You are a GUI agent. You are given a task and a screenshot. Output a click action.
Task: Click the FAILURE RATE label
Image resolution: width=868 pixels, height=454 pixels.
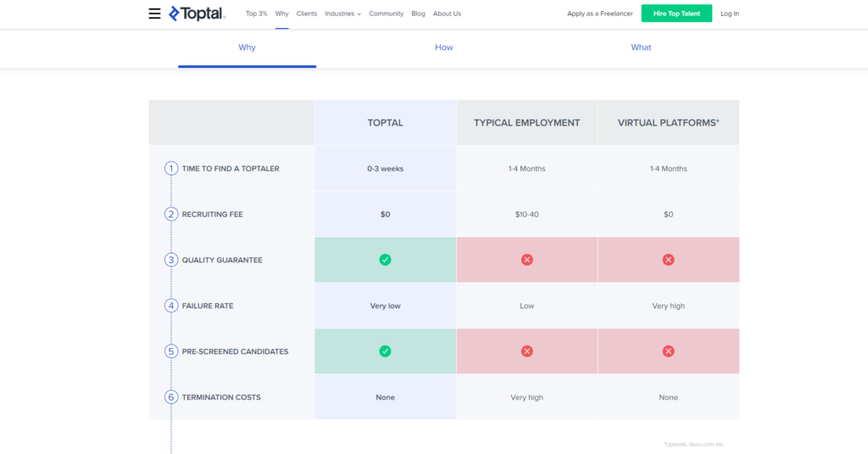pyautogui.click(x=208, y=306)
